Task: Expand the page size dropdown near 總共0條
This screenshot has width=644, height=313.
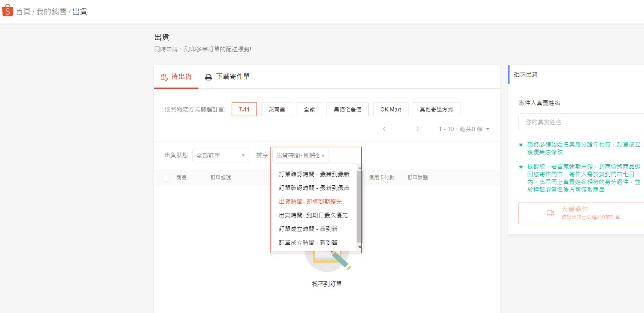Action: [x=488, y=129]
